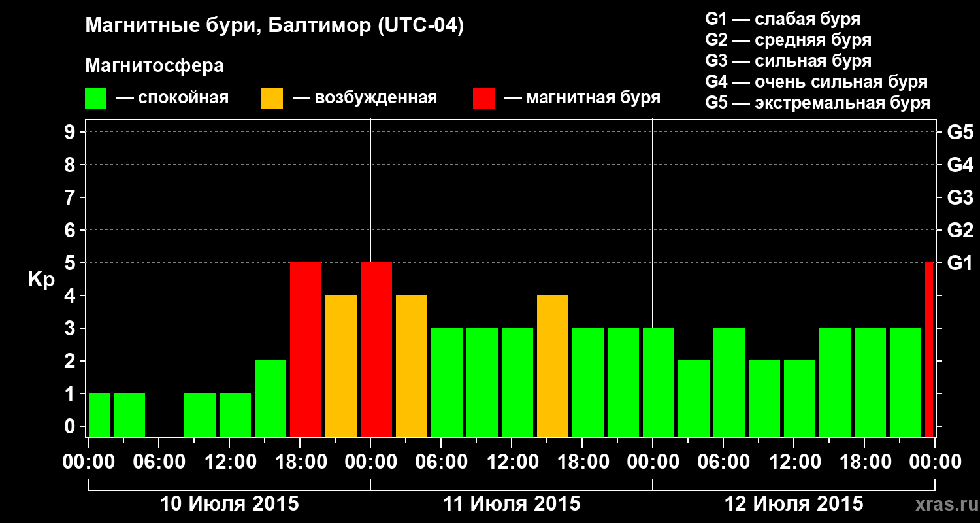Click the green Kp 2 bar at 15:00 on 10 July
Image resolution: width=980 pixels, height=523 pixels.
[270, 398]
